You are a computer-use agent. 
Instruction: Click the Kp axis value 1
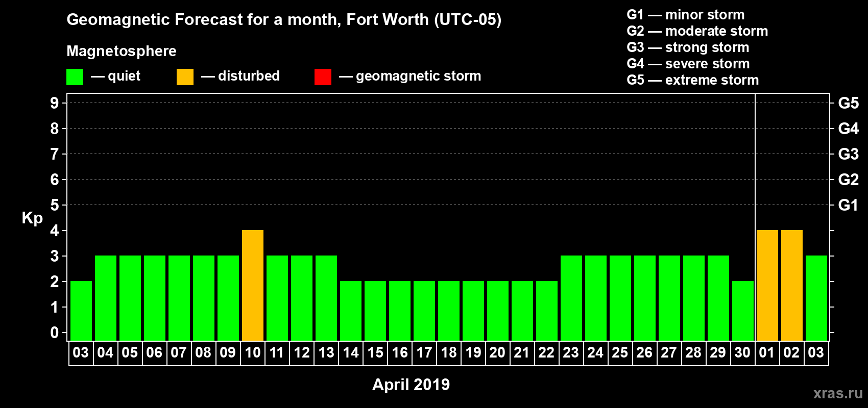coord(55,307)
